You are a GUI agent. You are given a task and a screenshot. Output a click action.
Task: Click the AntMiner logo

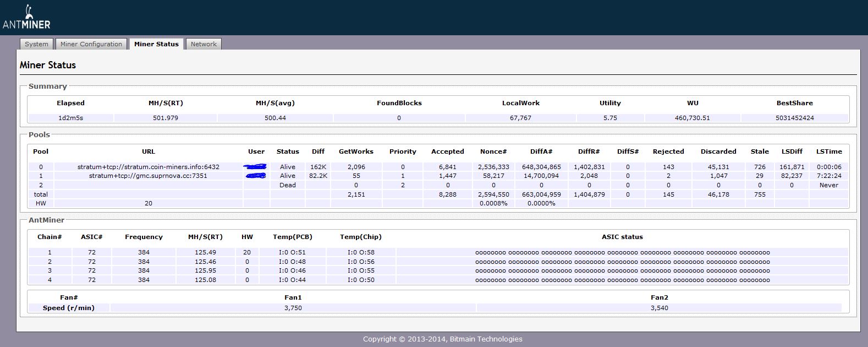(26, 18)
